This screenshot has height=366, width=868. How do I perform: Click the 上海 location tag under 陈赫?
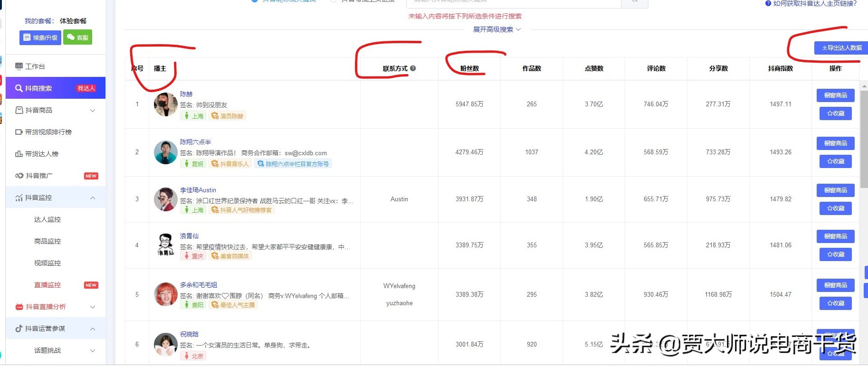194,116
